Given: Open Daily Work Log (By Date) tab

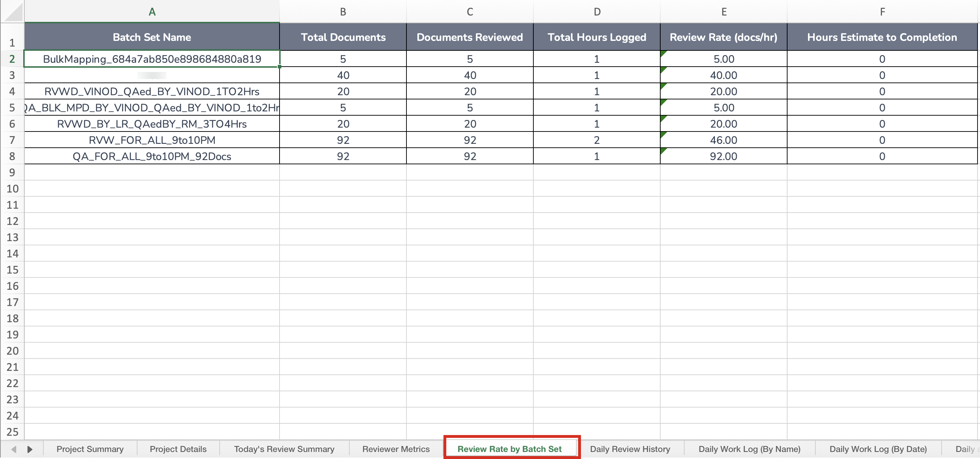Looking at the screenshot, I should point(878,449).
